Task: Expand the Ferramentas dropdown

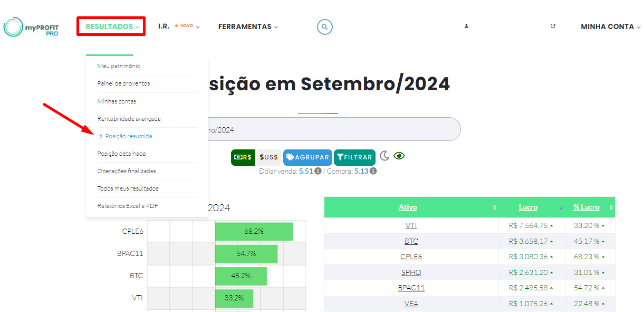Action: point(248,26)
